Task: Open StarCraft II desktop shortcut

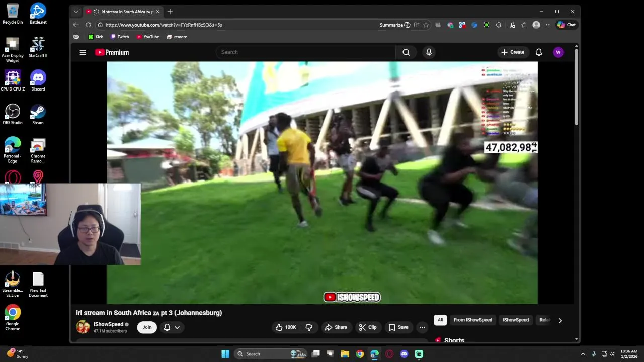Action: tap(38, 47)
